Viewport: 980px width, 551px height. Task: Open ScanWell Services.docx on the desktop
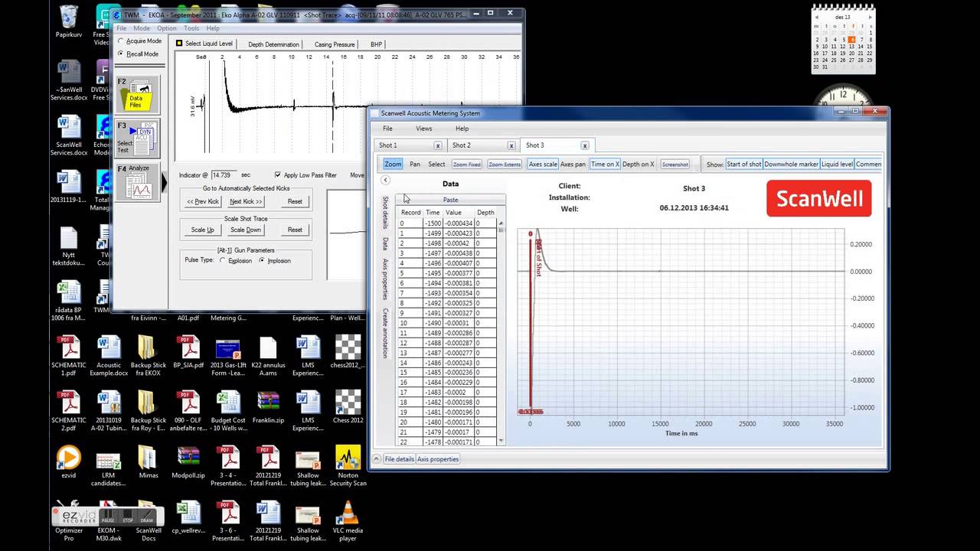69,136
